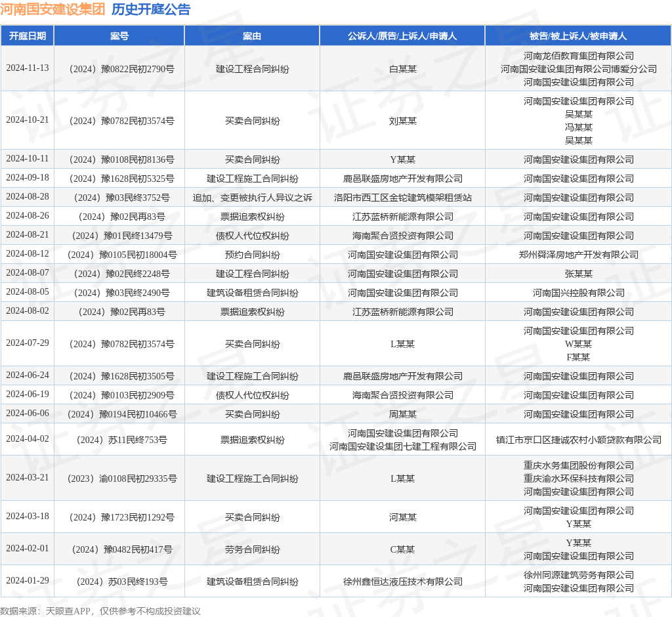Click the 被告/被上诉人/被申请人 column header
The height and width of the screenshot is (617, 672).
578,36
